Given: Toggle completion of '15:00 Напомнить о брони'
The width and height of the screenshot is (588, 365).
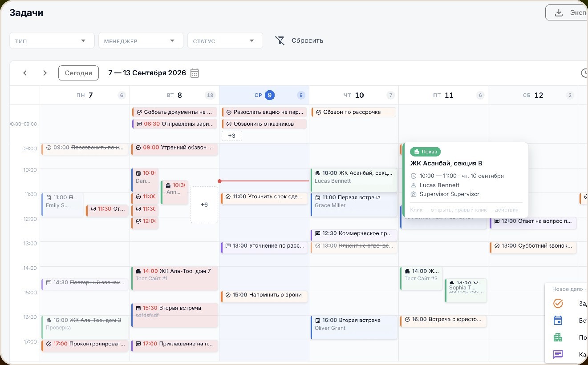Looking at the screenshot, I should point(228,295).
